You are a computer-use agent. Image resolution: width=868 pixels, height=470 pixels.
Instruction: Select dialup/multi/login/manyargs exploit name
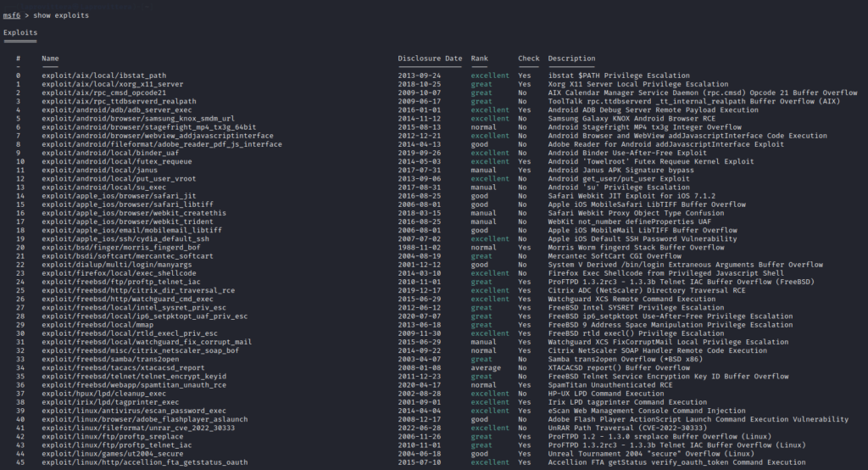point(117,265)
